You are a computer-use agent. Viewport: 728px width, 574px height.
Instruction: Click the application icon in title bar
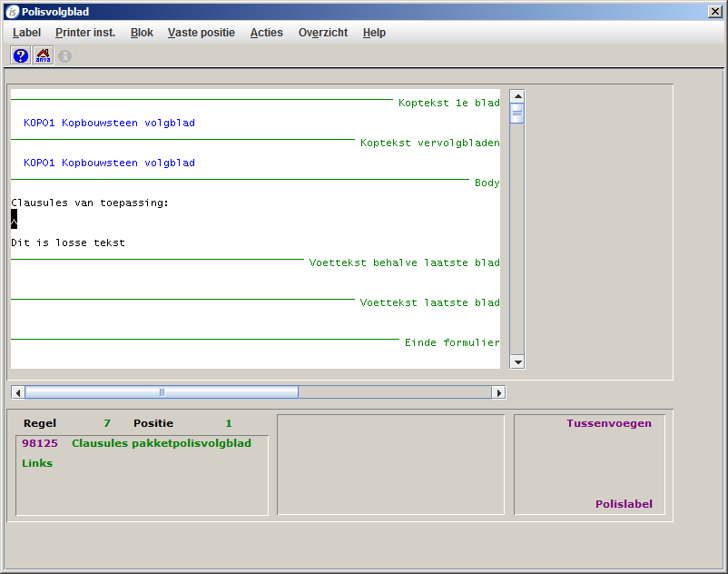12,12
